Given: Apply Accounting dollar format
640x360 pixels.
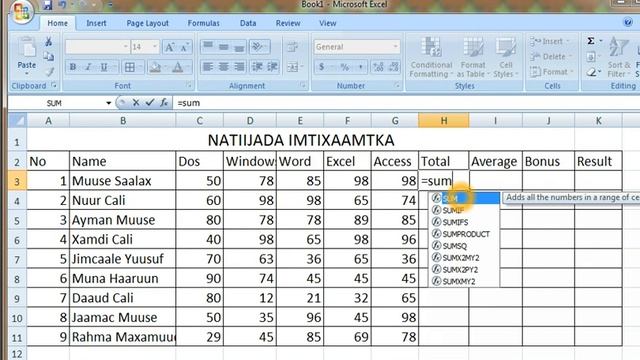Looking at the screenshot, I should (x=322, y=67).
